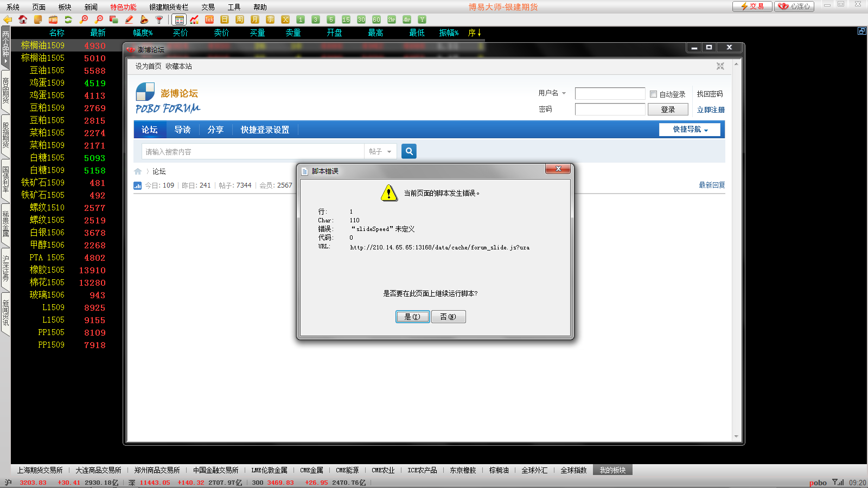This screenshot has height=488, width=868.
Task: Switch to the 大连商品交易所 tab
Action: click(98, 470)
